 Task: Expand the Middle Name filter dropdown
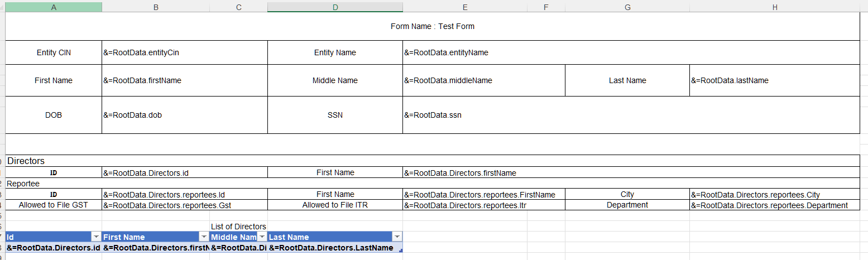coord(261,237)
